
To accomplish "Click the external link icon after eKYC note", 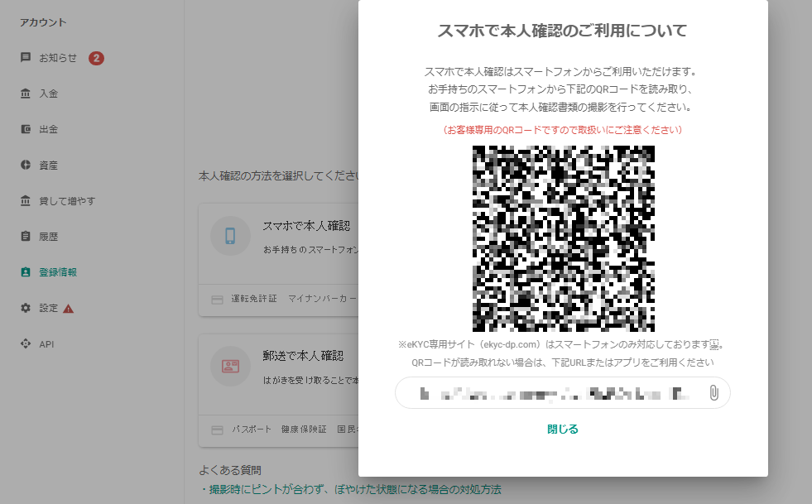I will [x=715, y=343].
